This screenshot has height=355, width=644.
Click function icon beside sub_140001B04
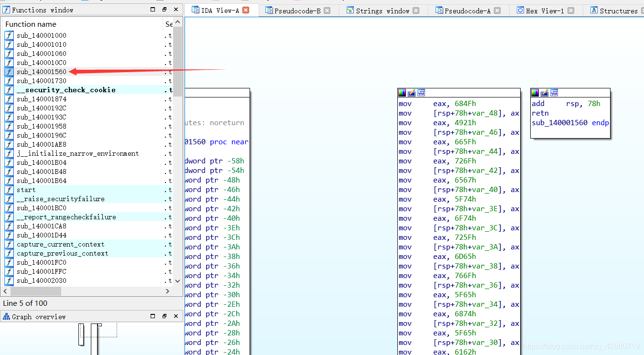[x=9, y=162]
